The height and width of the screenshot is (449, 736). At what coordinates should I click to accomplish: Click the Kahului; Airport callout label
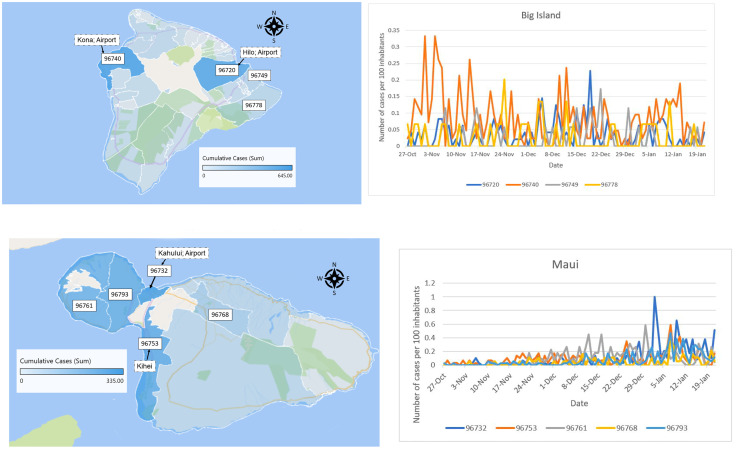[x=182, y=253]
